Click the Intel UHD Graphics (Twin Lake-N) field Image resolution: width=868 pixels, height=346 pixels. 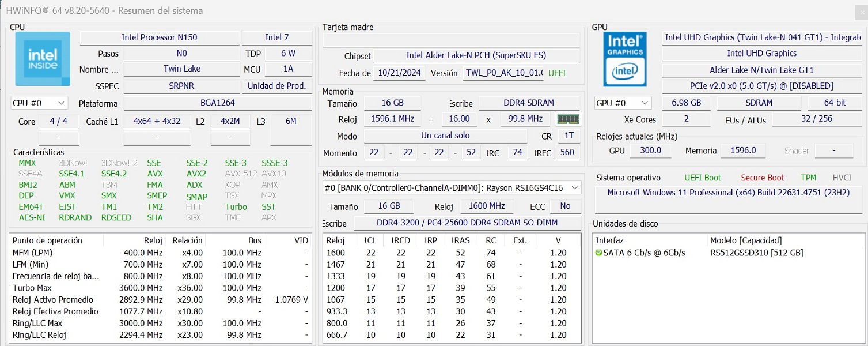[763, 37]
